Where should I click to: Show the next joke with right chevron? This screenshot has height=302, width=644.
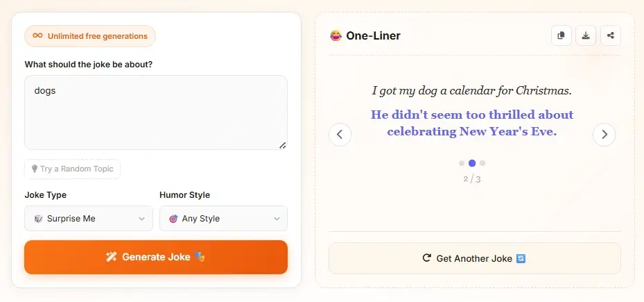[x=604, y=135]
